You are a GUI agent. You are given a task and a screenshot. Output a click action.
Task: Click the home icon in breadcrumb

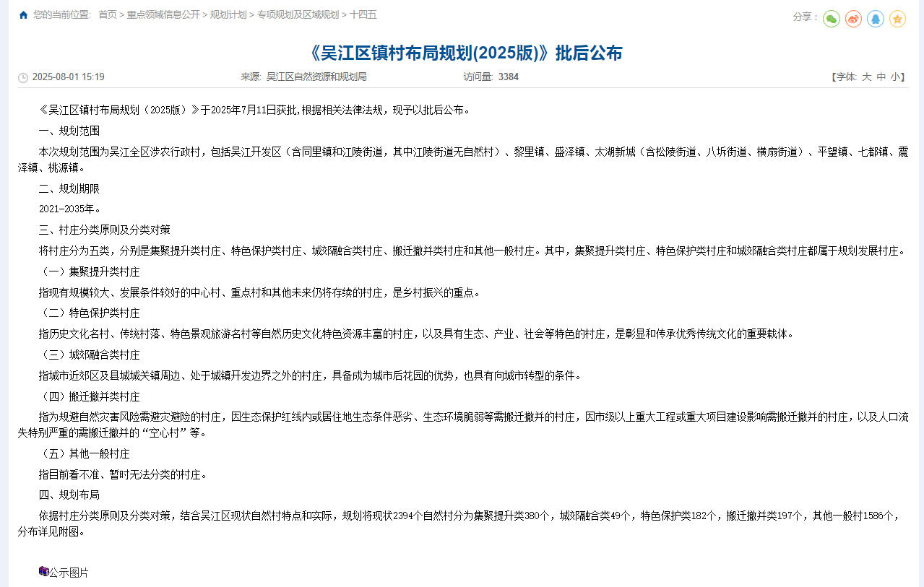pyautogui.click(x=23, y=14)
